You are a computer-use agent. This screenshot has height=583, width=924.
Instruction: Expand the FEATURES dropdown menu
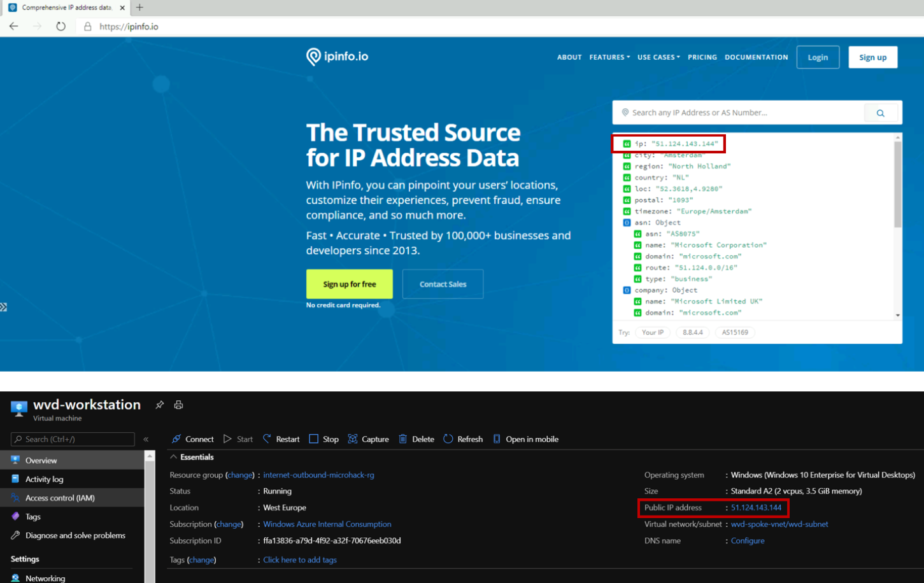[x=609, y=57]
